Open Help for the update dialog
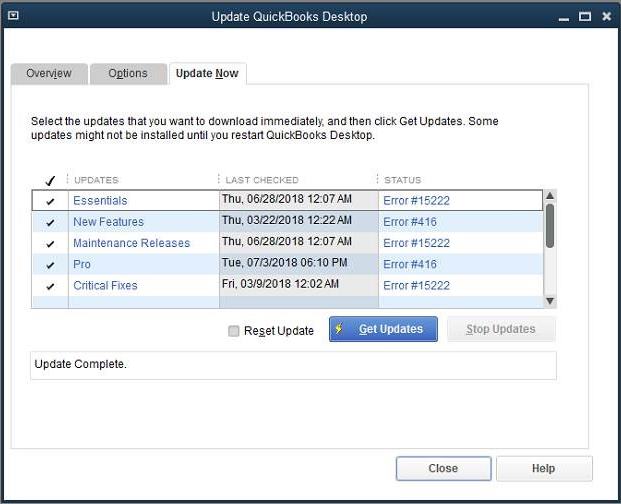Viewport: 621px width, 504px height. point(544,468)
